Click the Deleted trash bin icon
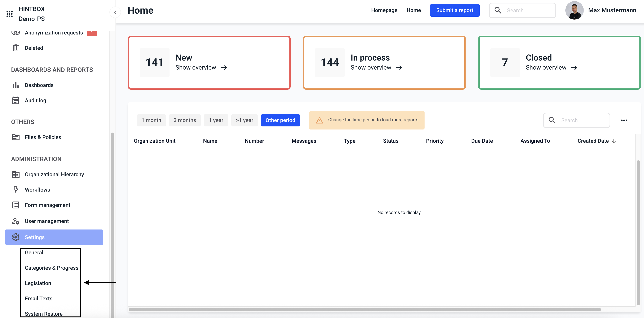Image resolution: width=644 pixels, height=318 pixels. click(x=15, y=48)
